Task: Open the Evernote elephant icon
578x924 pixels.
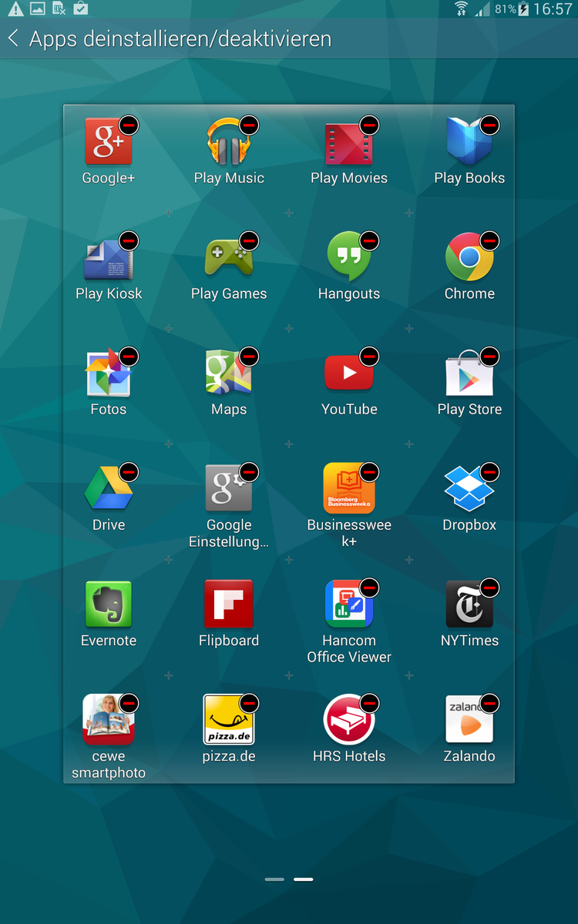Action: [x=109, y=604]
